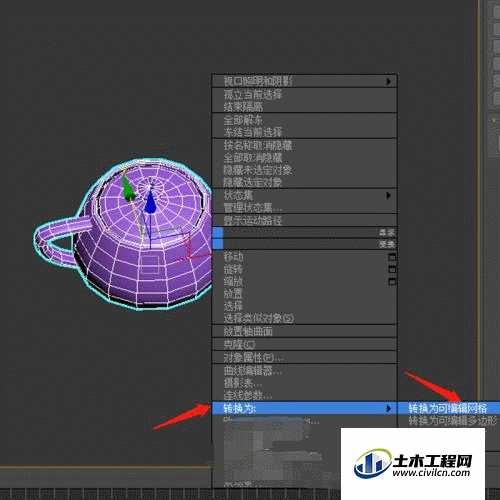
Task: Choose 克隆(C) entry
Action: [304, 344]
